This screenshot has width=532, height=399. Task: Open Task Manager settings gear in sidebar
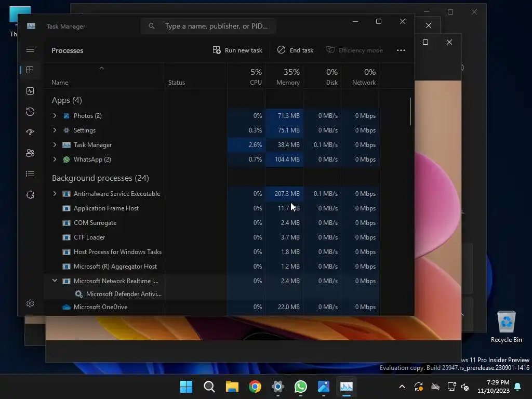point(30,303)
